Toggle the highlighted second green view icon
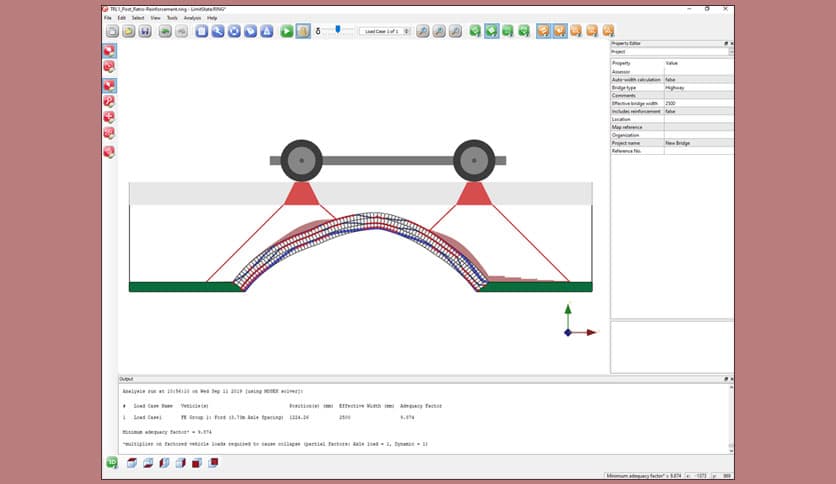836x484 pixels. tap(492, 31)
